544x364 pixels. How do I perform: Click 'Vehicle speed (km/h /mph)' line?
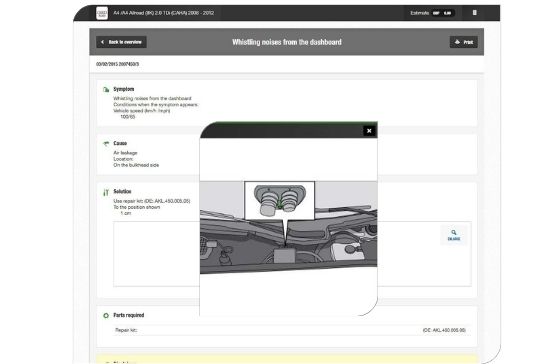[x=142, y=111]
